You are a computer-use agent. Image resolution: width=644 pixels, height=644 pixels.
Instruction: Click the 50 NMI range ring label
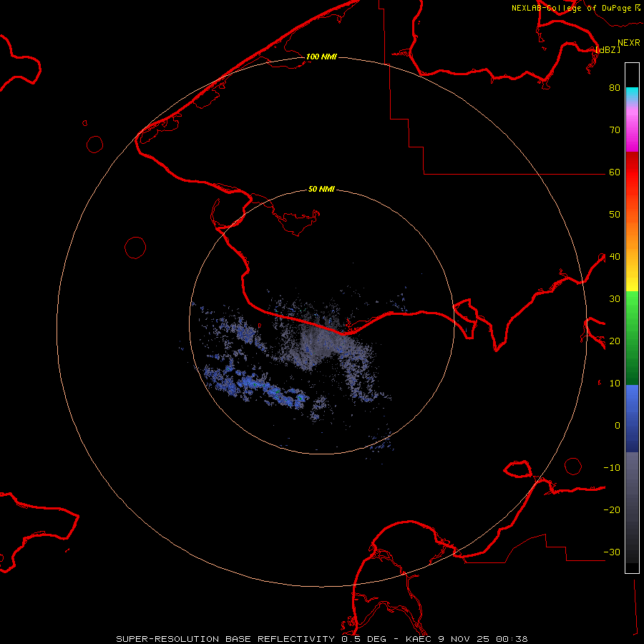[321, 189]
